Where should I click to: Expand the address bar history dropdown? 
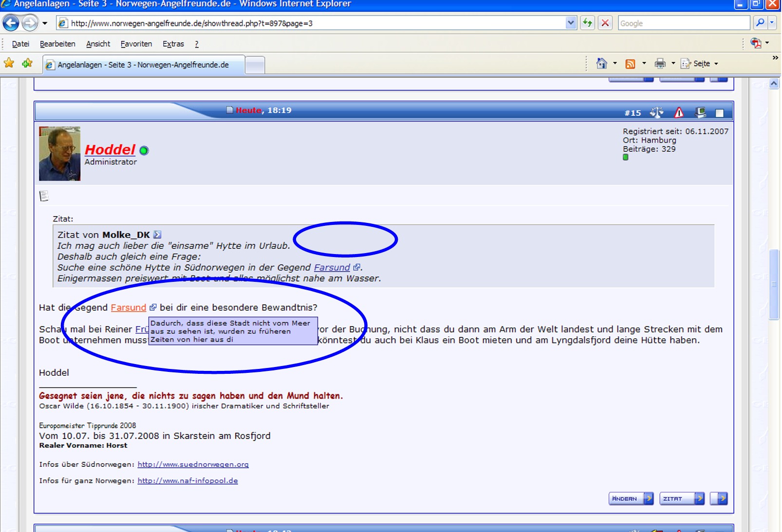click(571, 23)
